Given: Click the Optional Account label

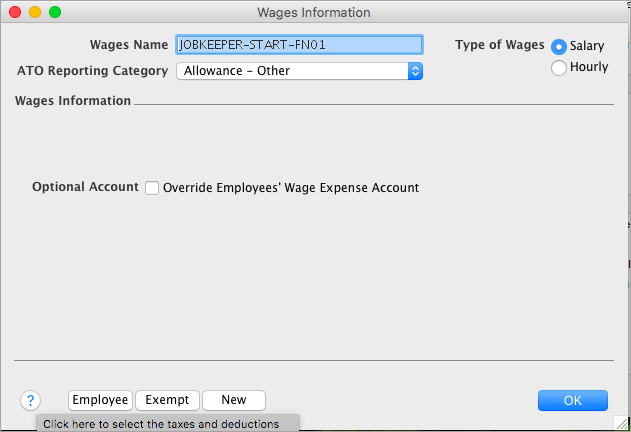Looking at the screenshot, I should 85,187.
